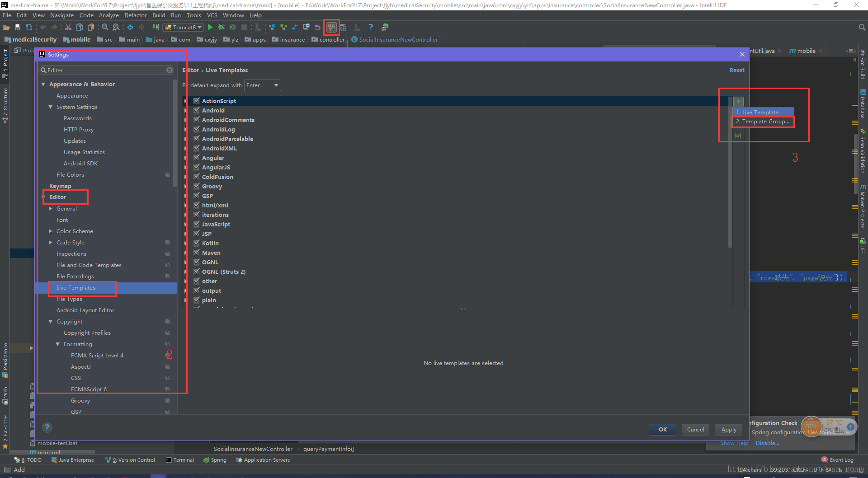Image resolution: width=868 pixels, height=478 pixels.
Task: Click the Build project binary icon
Action: click(x=156, y=28)
